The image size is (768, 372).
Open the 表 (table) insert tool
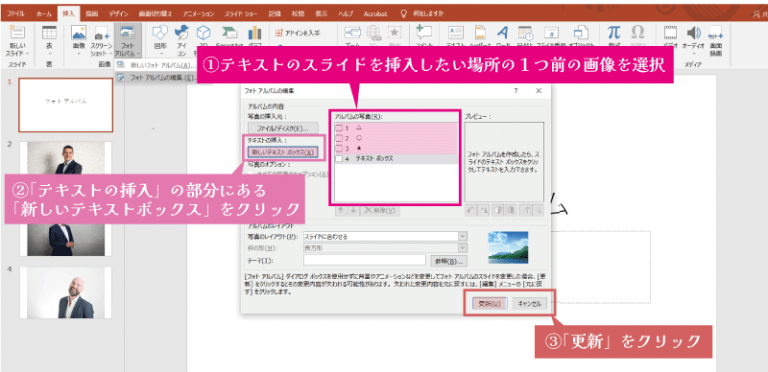click(49, 33)
